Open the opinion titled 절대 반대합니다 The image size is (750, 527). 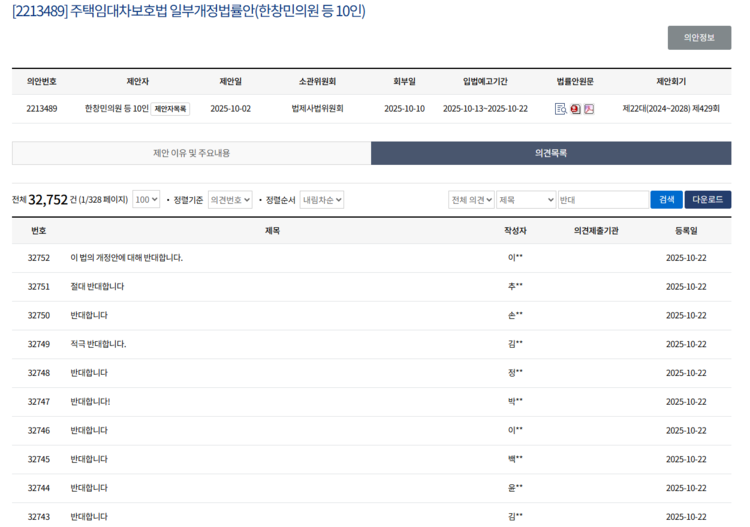98,287
